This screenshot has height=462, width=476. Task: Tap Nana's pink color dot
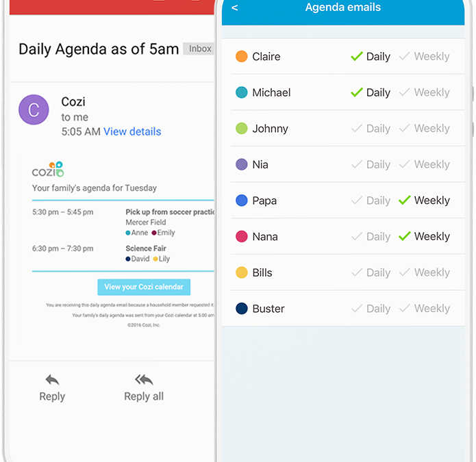click(242, 236)
